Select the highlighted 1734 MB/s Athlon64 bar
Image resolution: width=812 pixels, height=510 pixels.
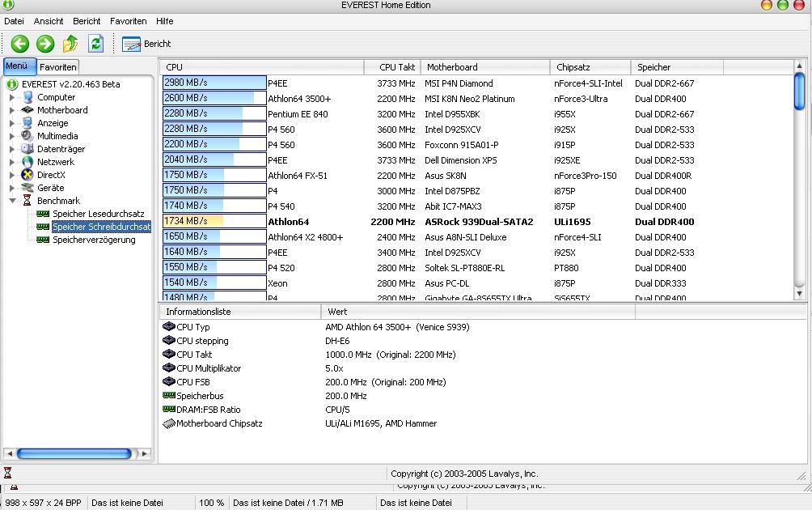tap(214, 221)
